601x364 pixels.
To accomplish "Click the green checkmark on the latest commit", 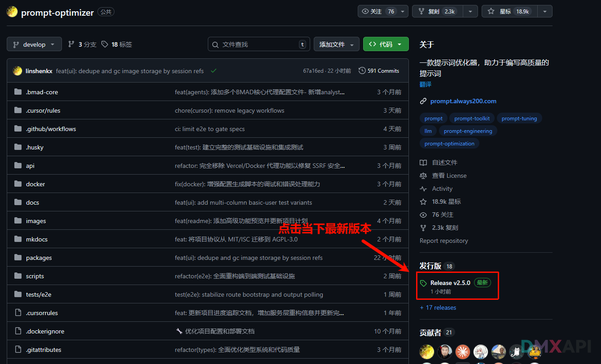I will (x=214, y=70).
